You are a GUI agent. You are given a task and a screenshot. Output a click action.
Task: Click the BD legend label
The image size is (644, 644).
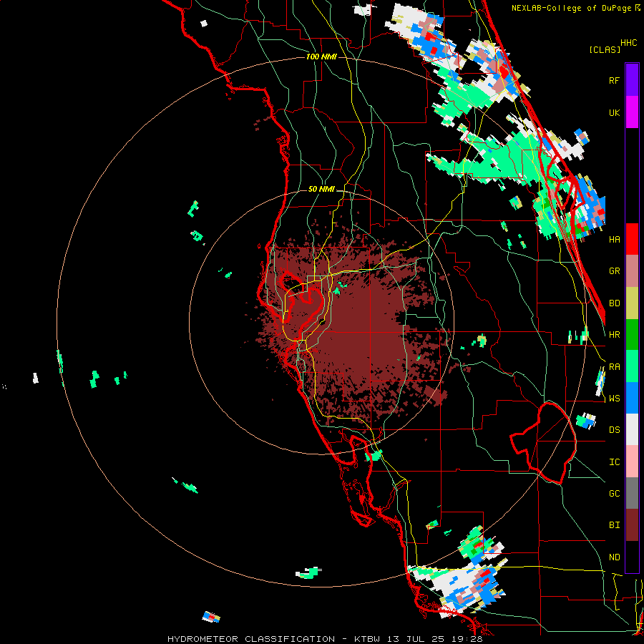click(x=614, y=303)
